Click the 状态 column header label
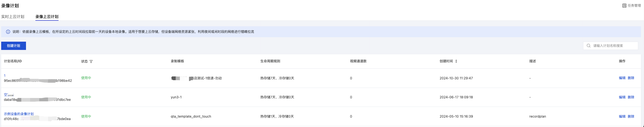 tap(84, 61)
